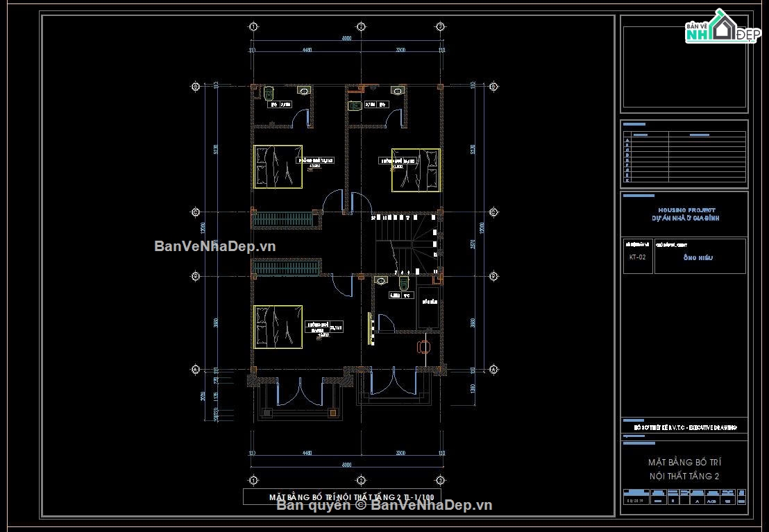
Task: Select the left-side dimension text 5230
Action: (x=217, y=150)
